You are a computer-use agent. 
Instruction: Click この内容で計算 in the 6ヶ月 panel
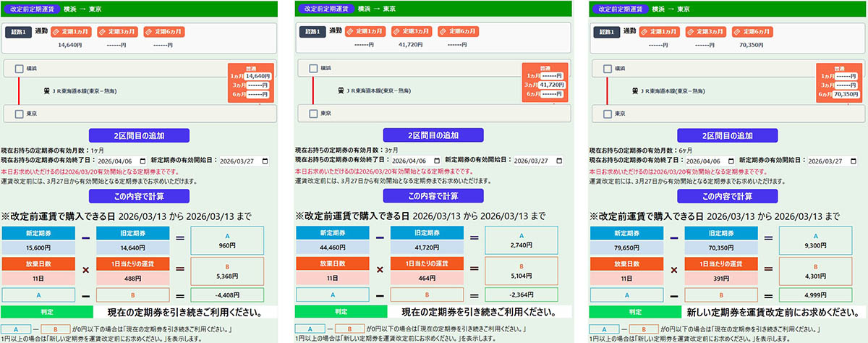click(x=728, y=196)
